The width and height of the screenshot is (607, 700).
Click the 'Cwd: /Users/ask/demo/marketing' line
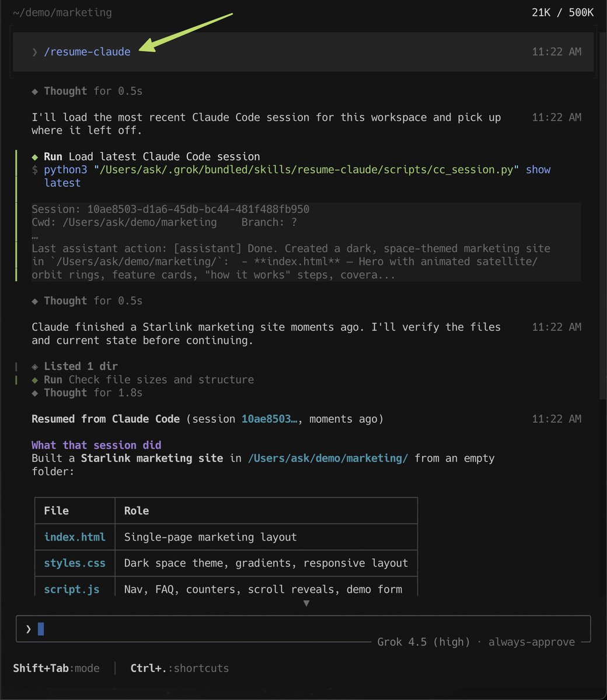click(124, 222)
